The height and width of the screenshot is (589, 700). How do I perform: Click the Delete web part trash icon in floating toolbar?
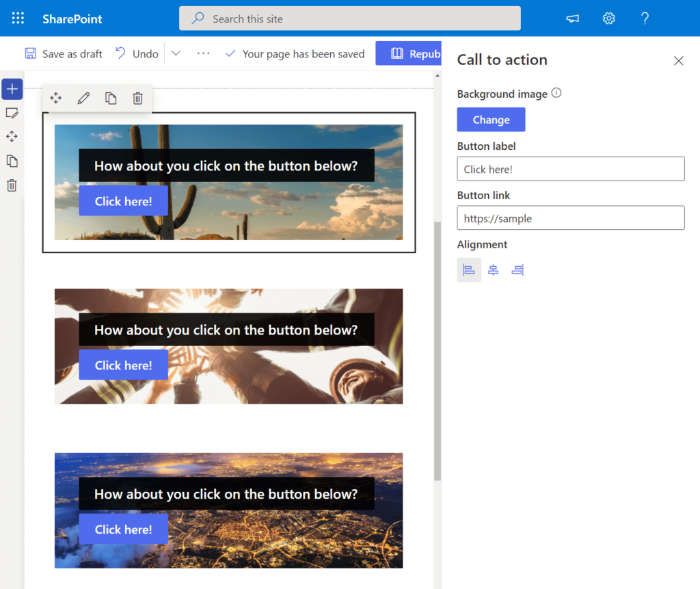pos(138,98)
